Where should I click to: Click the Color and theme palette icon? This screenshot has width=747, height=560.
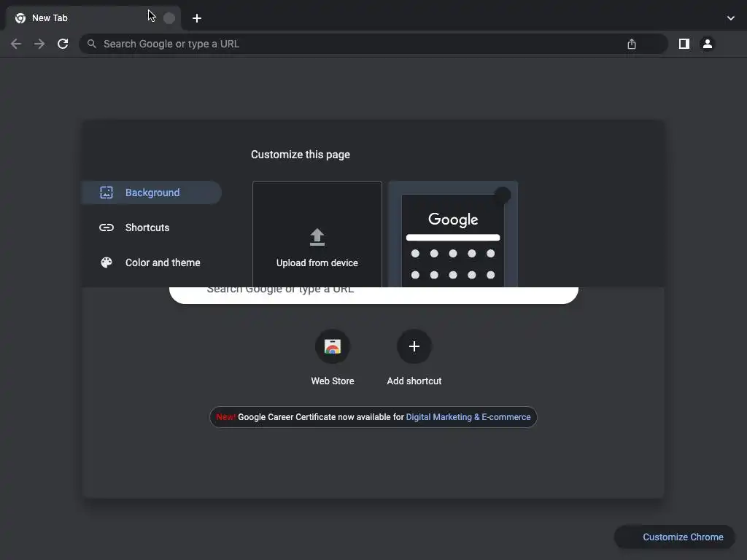coord(107,262)
